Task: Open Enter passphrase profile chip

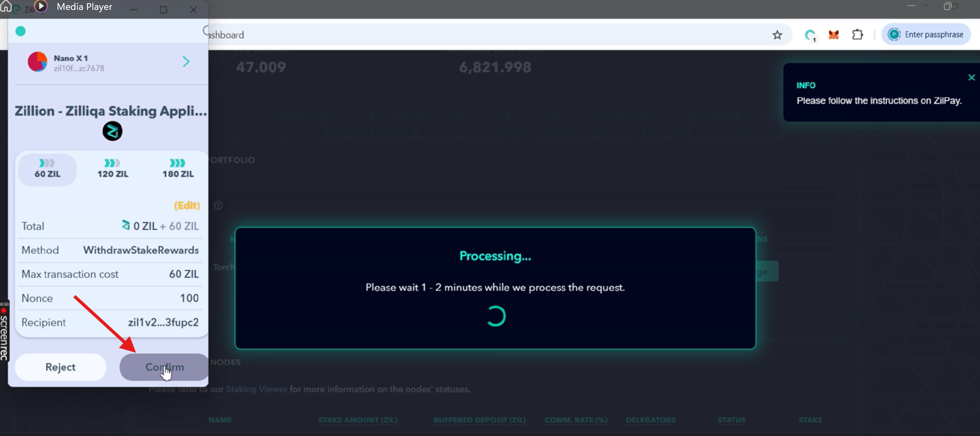Action: pos(926,35)
